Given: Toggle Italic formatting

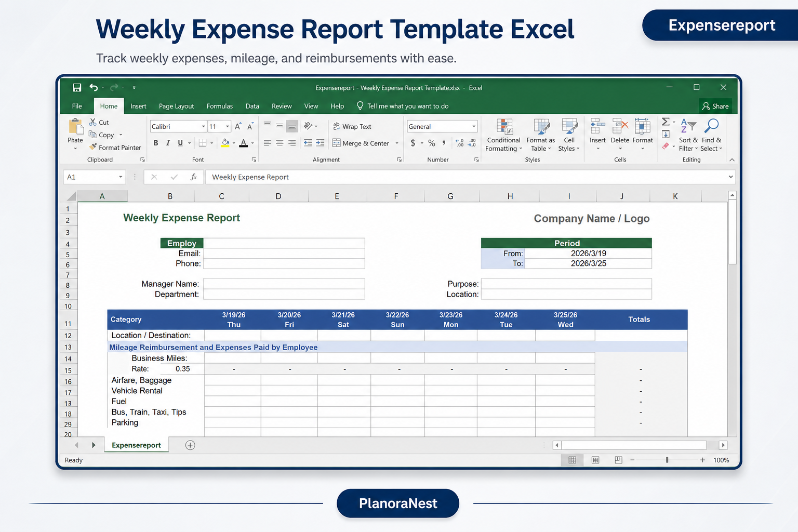Looking at the screenshot, I should click(168, 143).
